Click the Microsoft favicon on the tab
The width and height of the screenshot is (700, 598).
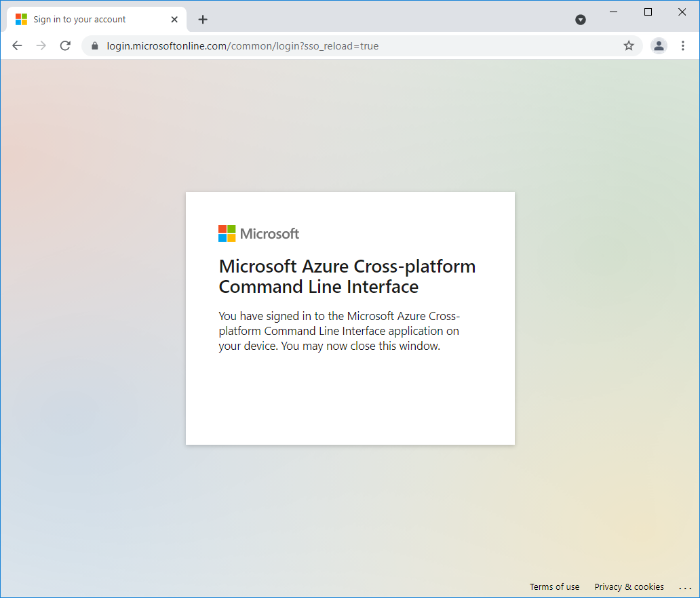click(x=21, y=19)
